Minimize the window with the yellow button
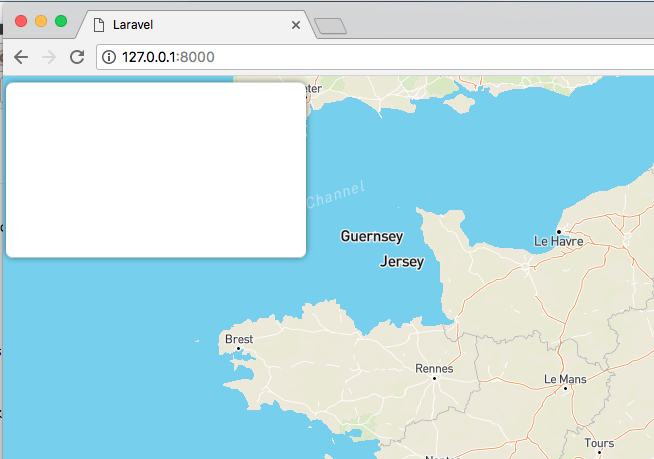The image size is (654, 459). [x=41, y=21]
